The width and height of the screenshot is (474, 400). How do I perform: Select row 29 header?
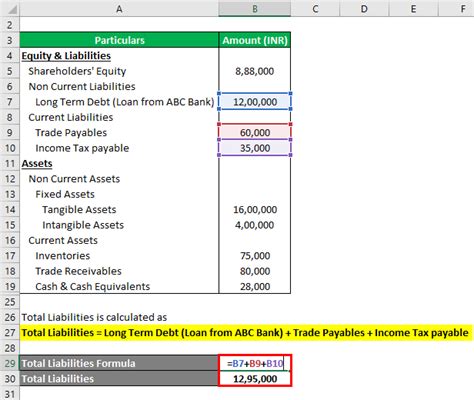(10, 363)
